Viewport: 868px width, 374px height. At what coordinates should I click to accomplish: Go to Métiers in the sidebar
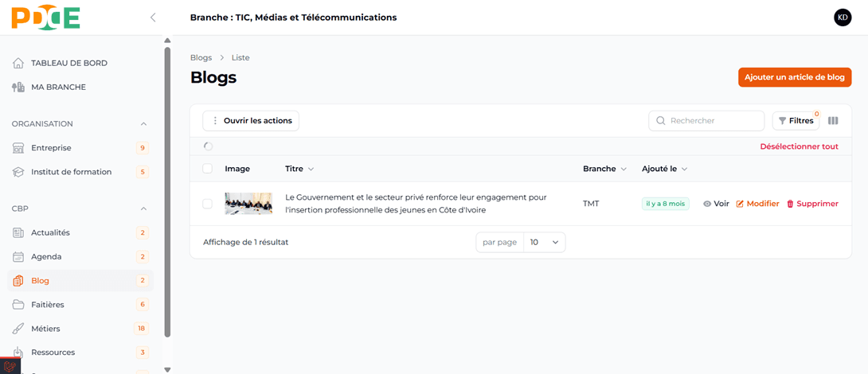[45, 329]
